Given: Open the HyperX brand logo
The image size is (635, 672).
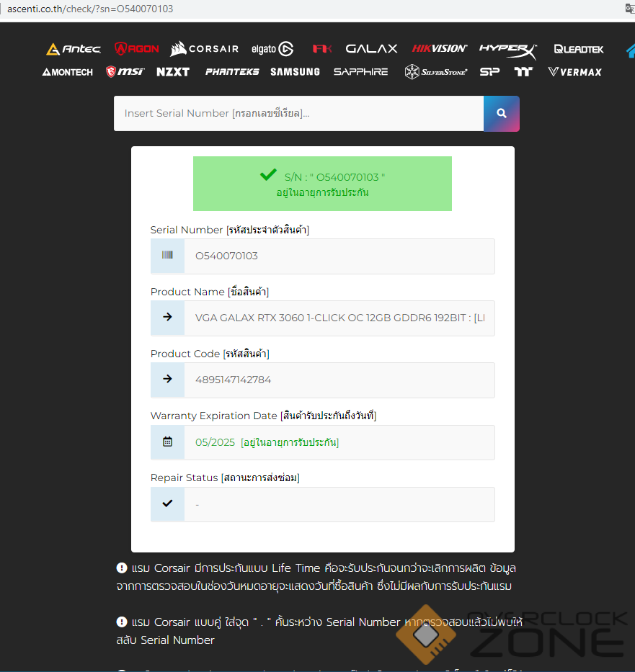Looking at the screenshot, I should 508,50.
